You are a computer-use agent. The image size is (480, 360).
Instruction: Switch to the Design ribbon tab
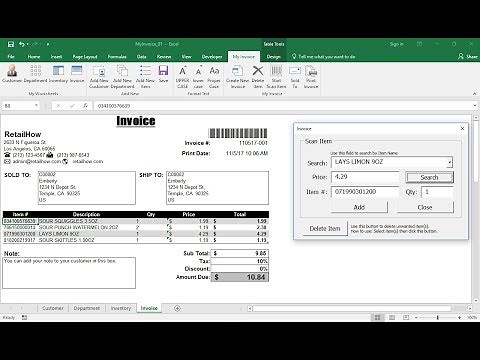tap(273, 57)
